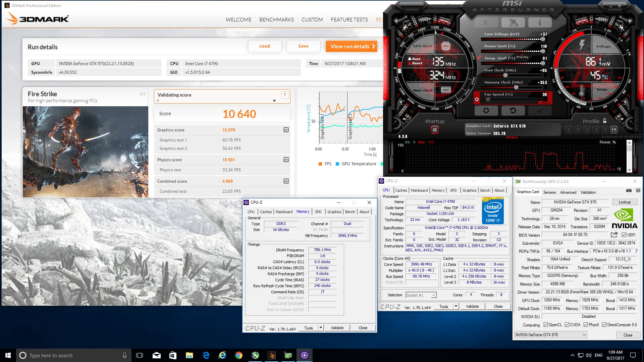The height and width of the screenshot is (362, 644).
Task: Open GPU-Z hamburger menu
Action: point(638,190)
